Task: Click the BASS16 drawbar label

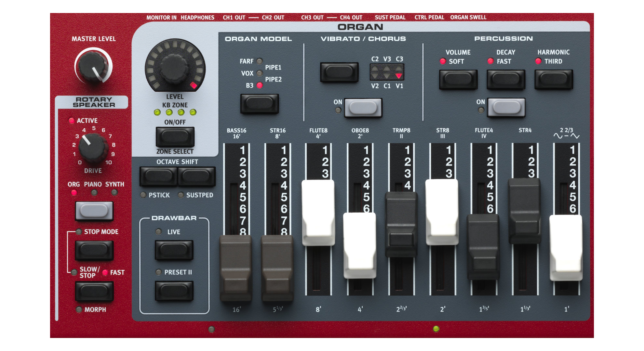Action: [236, 131]
